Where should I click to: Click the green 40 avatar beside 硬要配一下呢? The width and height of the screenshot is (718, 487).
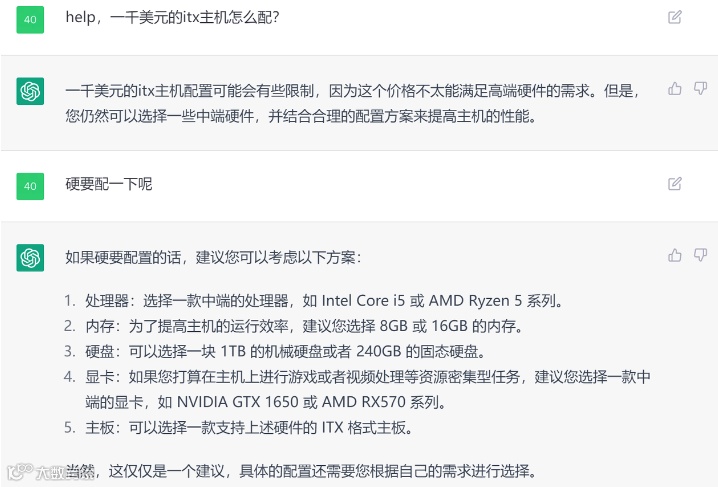tap(30, 186)
